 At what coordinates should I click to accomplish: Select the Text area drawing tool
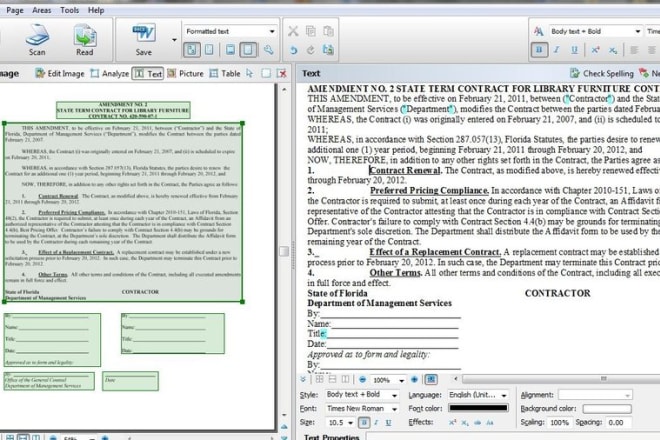pyautogui.click(x=148, y=74)
